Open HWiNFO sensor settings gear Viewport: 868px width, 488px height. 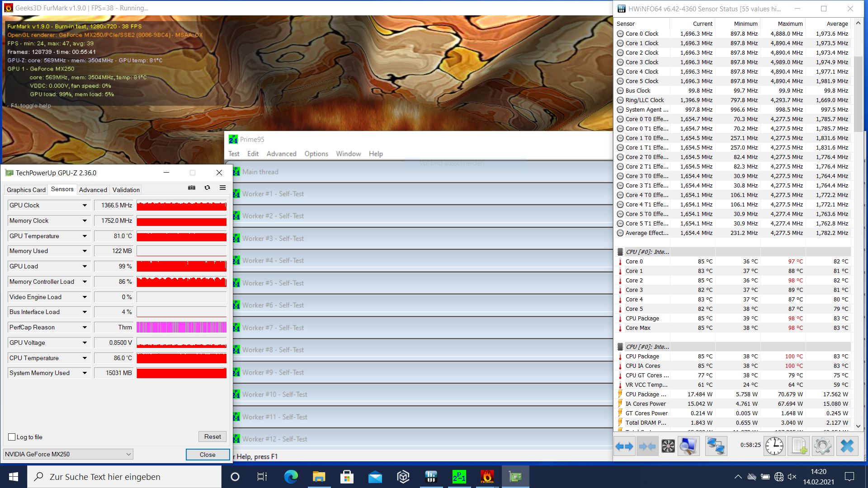pyautogui.click(x=822, y=446)
